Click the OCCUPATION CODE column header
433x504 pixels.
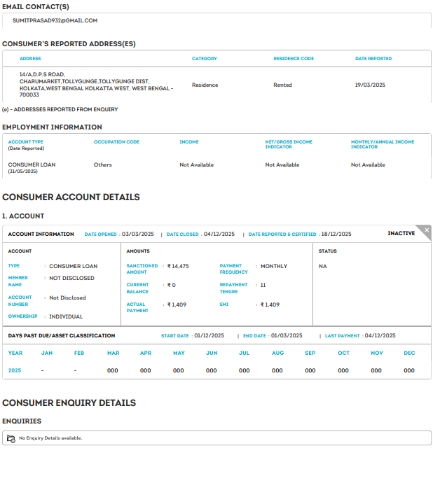point(116,142)
